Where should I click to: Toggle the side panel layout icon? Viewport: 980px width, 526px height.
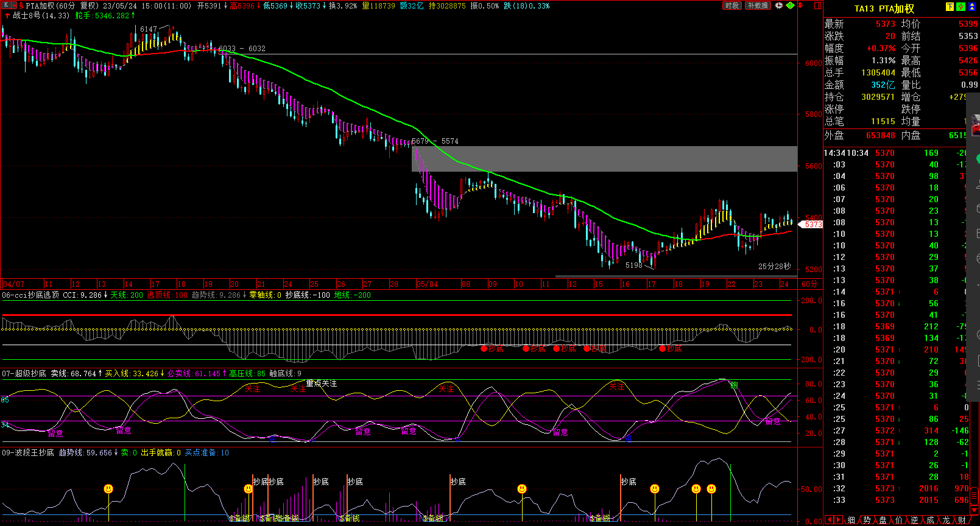coord(818,5)
